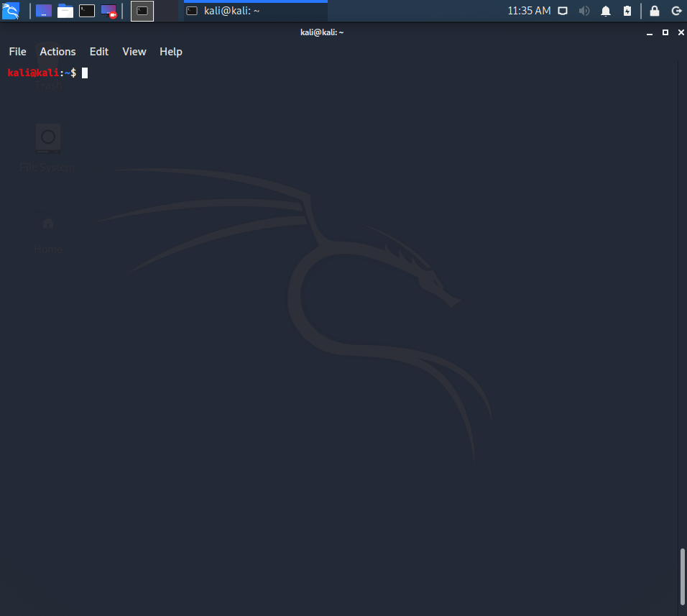Maximize the terminal window
The height and width of the screenshot is (616, 687).
point(665,32)
